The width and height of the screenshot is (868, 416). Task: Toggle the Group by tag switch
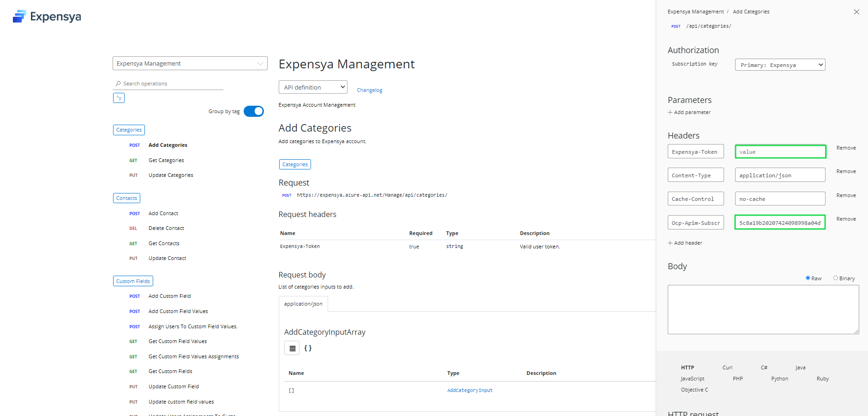254,111
